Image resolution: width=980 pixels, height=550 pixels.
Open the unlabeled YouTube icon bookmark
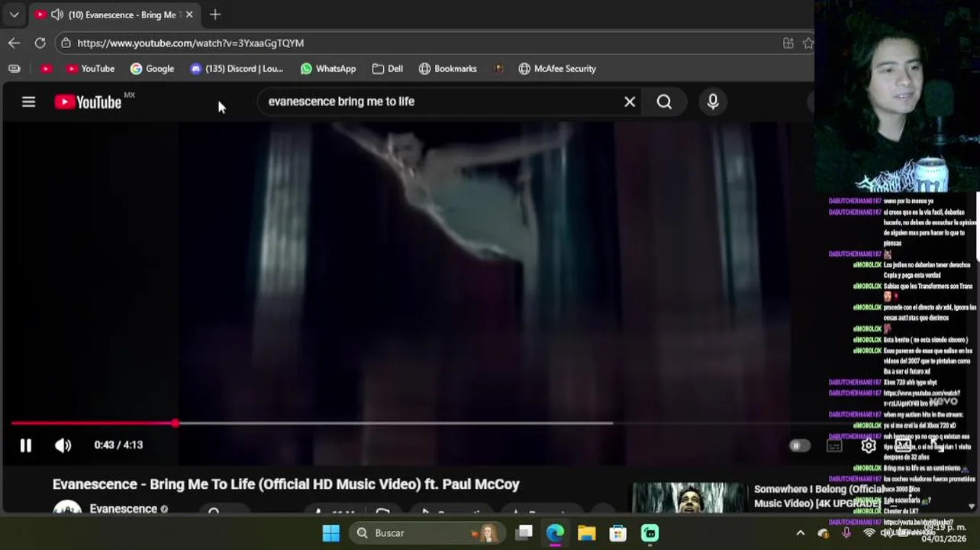[46, 69]
